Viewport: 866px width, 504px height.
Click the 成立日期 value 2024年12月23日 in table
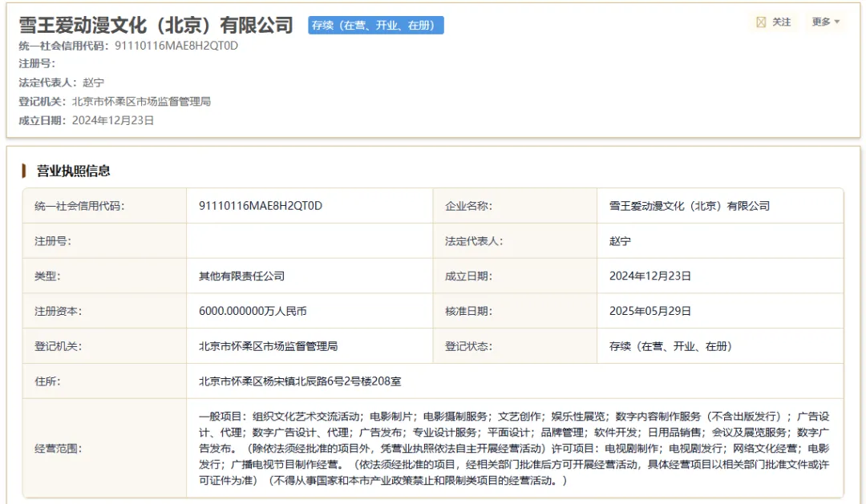tap(650, 276)
